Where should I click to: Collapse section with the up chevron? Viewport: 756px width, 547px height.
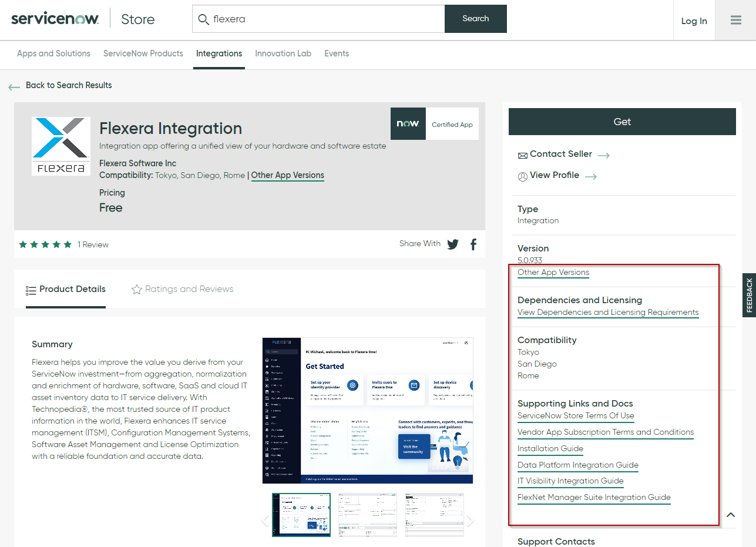point(731,515)
